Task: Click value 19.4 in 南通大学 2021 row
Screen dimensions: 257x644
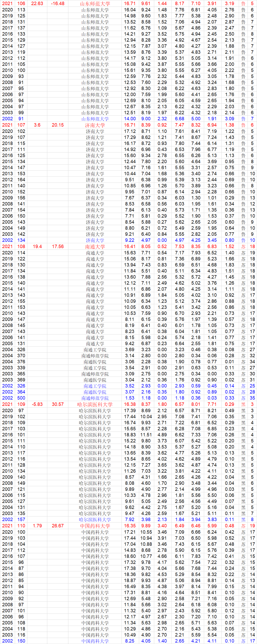Action: [x=37, y=247]
